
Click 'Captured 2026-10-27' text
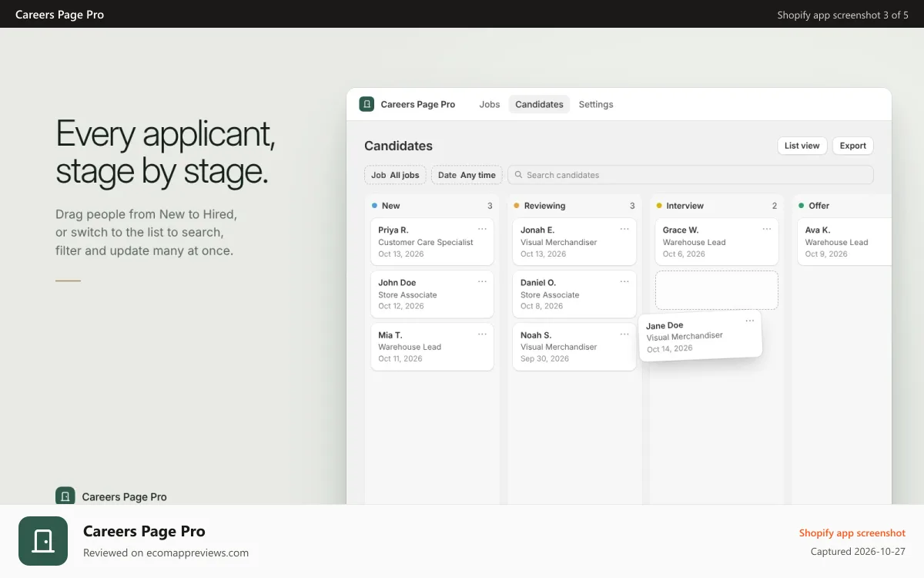tap(858, 552)
